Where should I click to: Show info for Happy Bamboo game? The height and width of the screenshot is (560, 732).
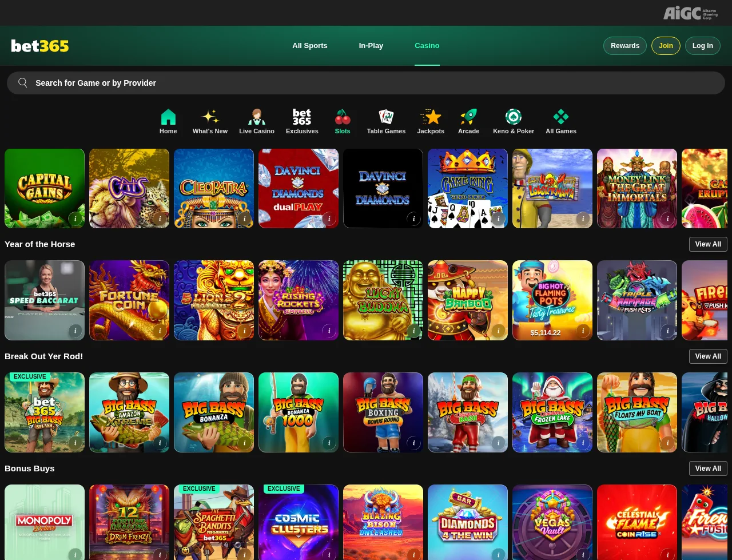point(498,331)
